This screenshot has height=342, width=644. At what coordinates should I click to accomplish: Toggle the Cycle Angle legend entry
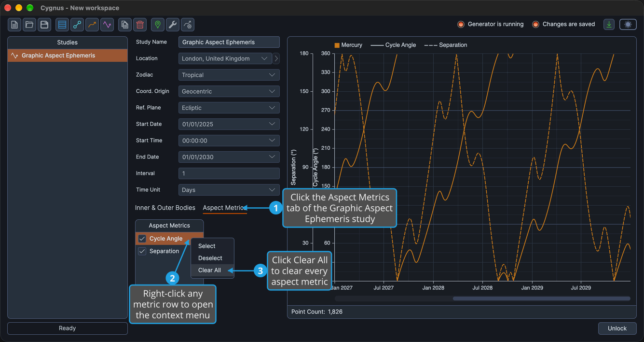(393, 45)
